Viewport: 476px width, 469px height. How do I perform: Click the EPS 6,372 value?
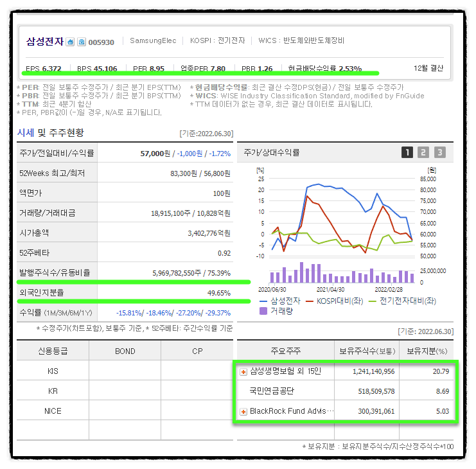pos(44,69)
